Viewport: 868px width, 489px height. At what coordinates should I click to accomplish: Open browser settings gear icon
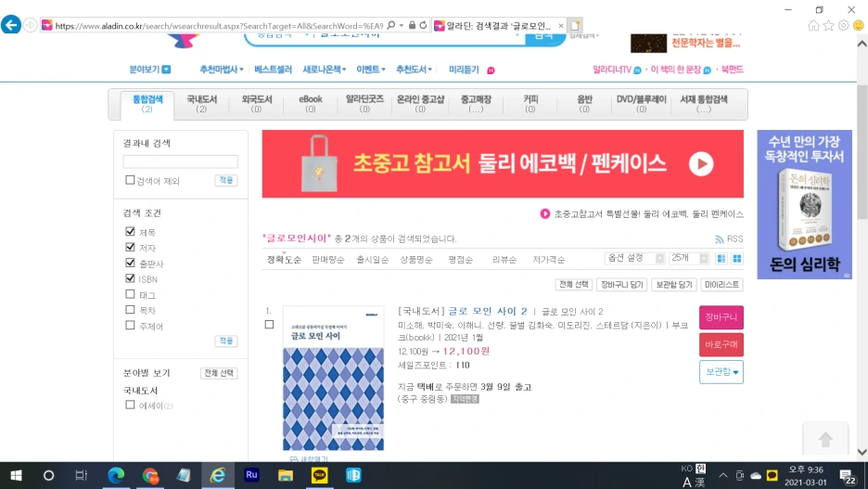(x=844, y=25)
